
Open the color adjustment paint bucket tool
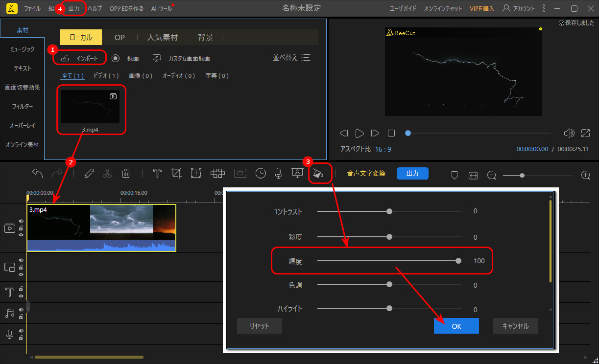tap(318, 174)
